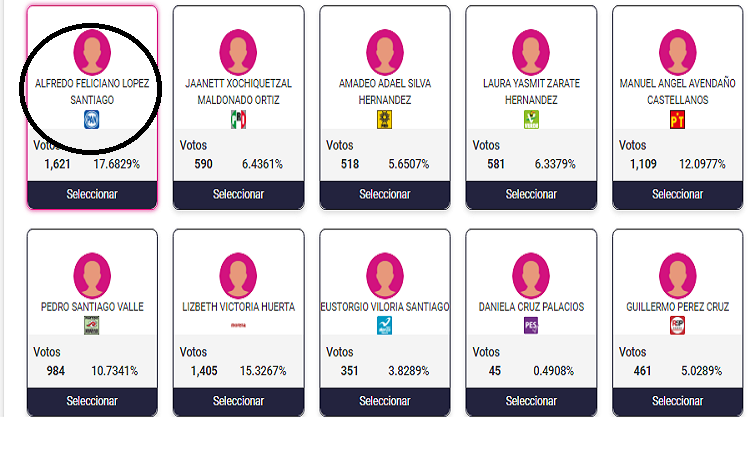Choose Seleccionar under Amadeo Adael Silva
The image size is (750, 450).
tap(385, 194)
